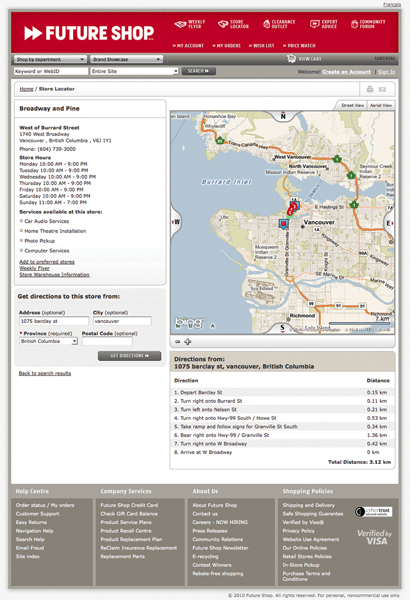Viewport: 410px width, 600px height.
Task: Click the print page icon
Action: click(x=369, y=89)
